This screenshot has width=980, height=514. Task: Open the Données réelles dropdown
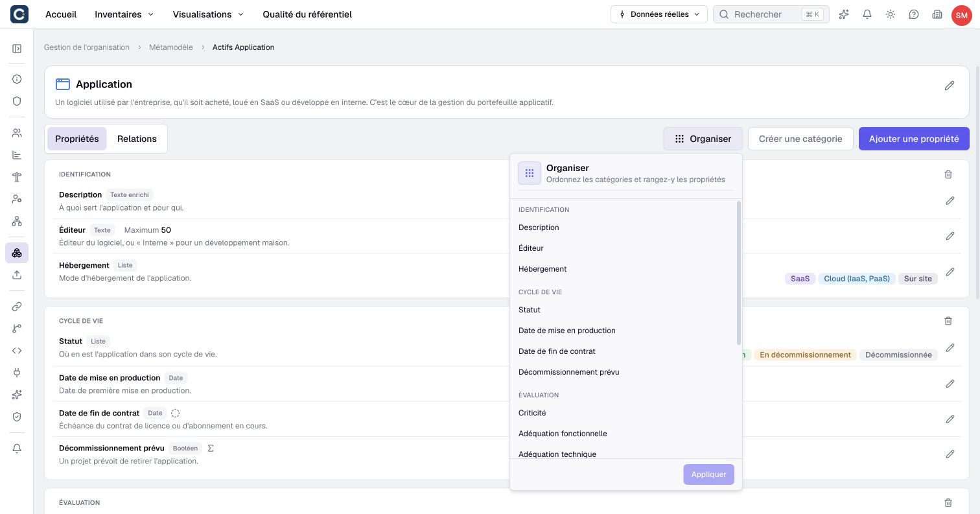[659, 14]
